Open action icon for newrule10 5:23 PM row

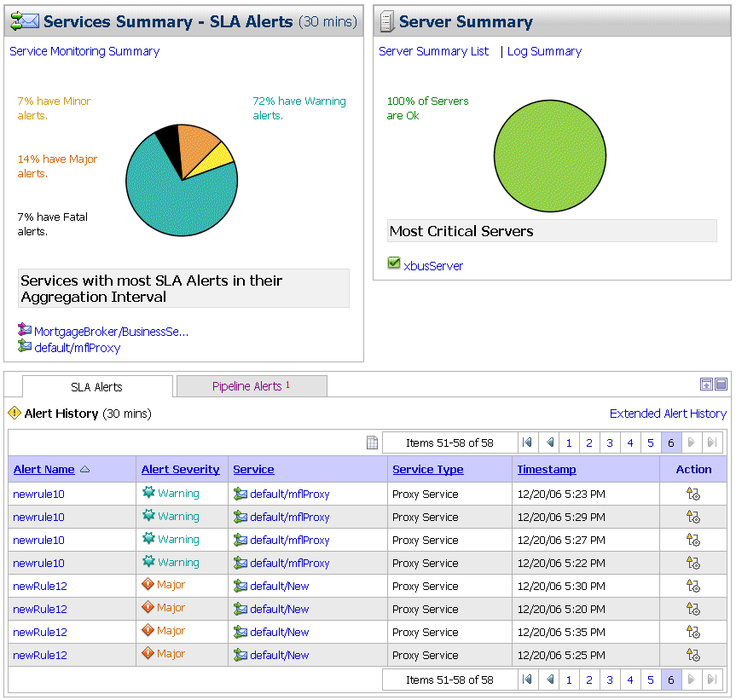pyautogui.click(x=693, y=494)
